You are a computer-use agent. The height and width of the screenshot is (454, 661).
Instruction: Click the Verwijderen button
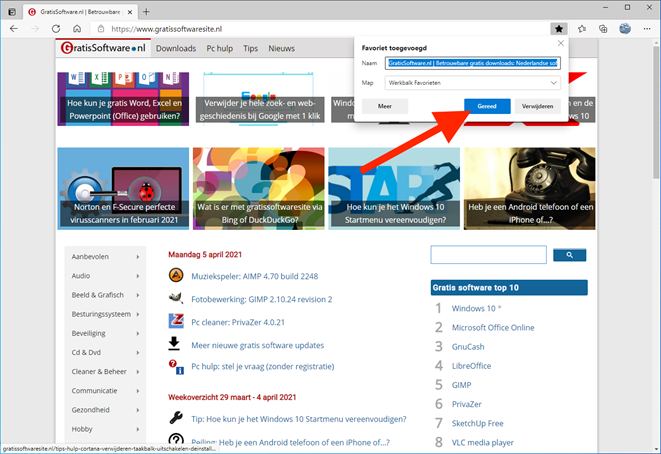pos(537,106)
